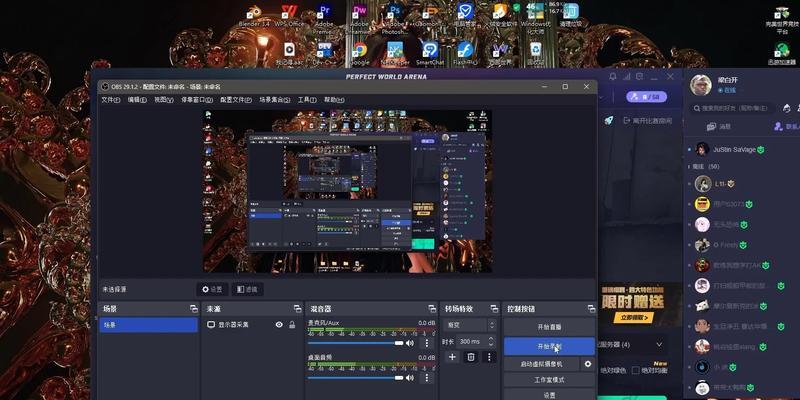This screenshot has height=400, width=800.
Task: Open 麦克风/Aux three-dot audio menu
Action: [427, 343]
